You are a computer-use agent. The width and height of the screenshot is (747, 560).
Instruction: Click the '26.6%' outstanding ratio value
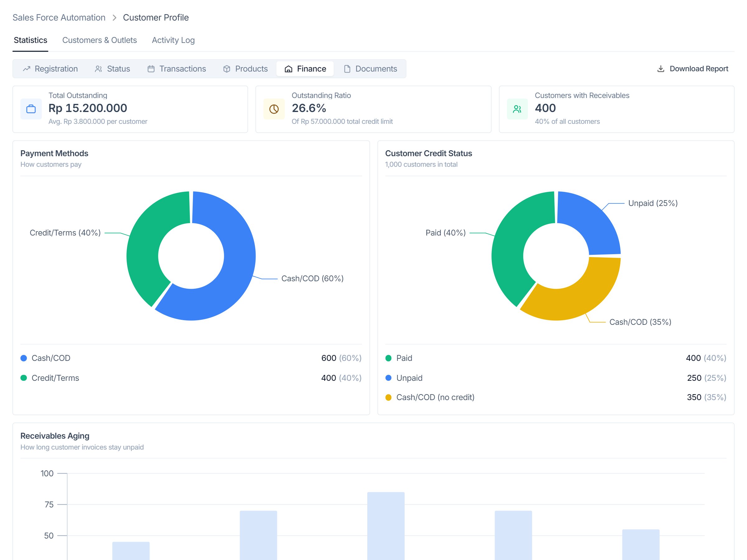tap(309, 108)
